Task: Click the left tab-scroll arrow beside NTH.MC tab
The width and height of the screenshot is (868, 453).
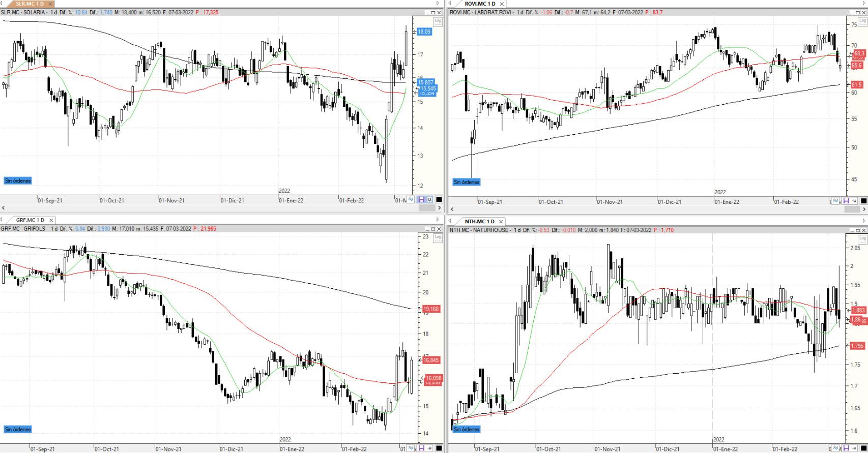Action: pyautogui.click(x=451, y=221)
